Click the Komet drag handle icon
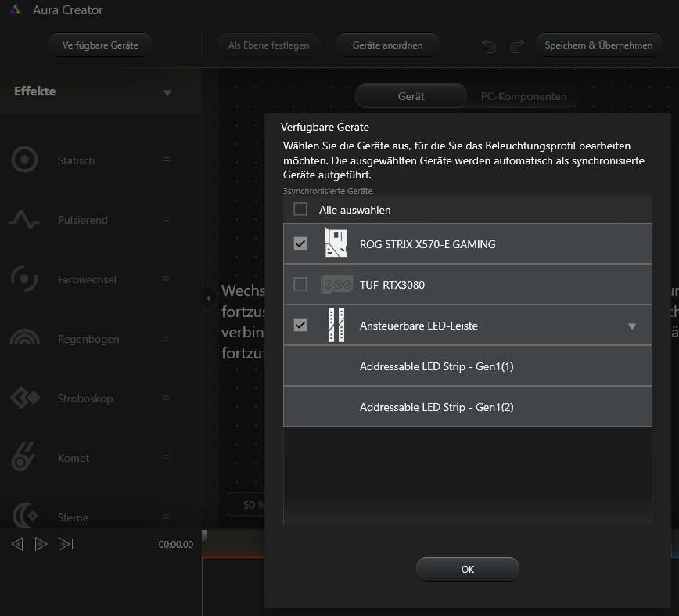 (x=166, y=457)
